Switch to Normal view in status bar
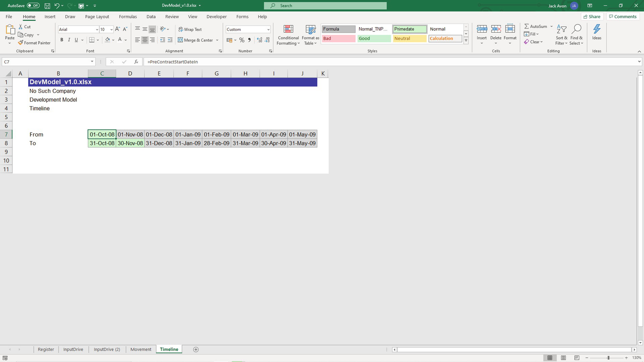644x362 pixels. coord(550,358)
